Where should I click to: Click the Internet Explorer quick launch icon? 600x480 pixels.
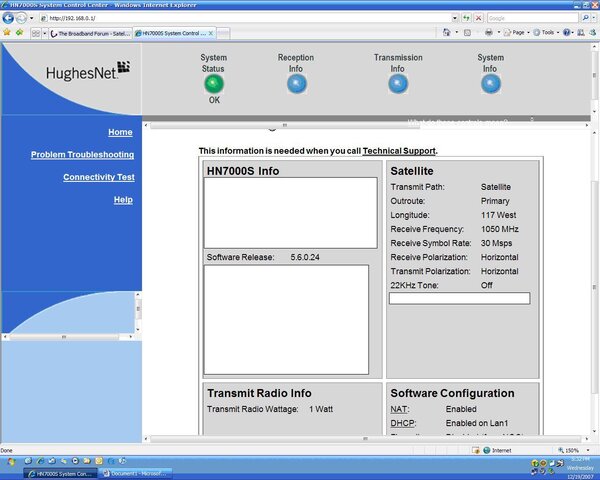point(40,461)
